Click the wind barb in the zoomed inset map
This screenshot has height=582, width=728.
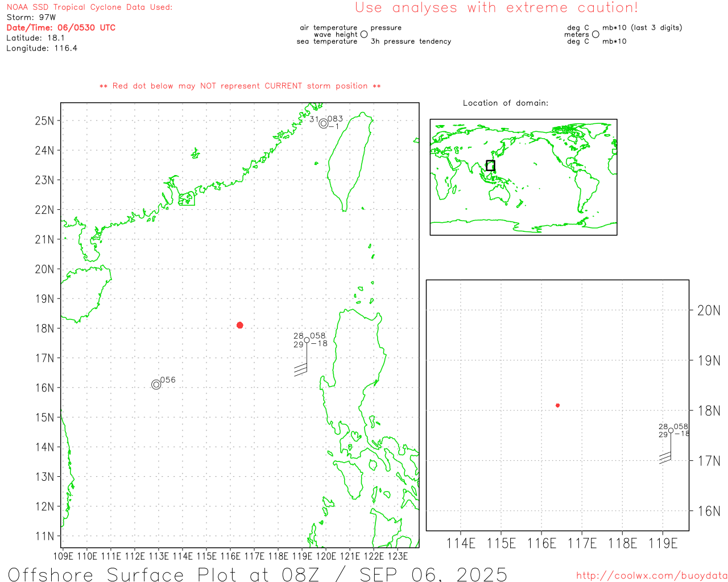tap(666, 449)
